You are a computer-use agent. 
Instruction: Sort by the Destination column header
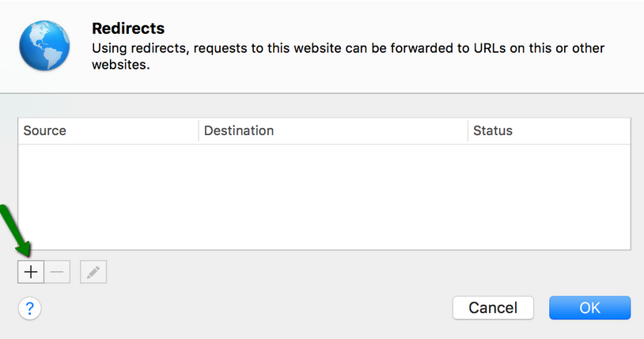point(333,131)
